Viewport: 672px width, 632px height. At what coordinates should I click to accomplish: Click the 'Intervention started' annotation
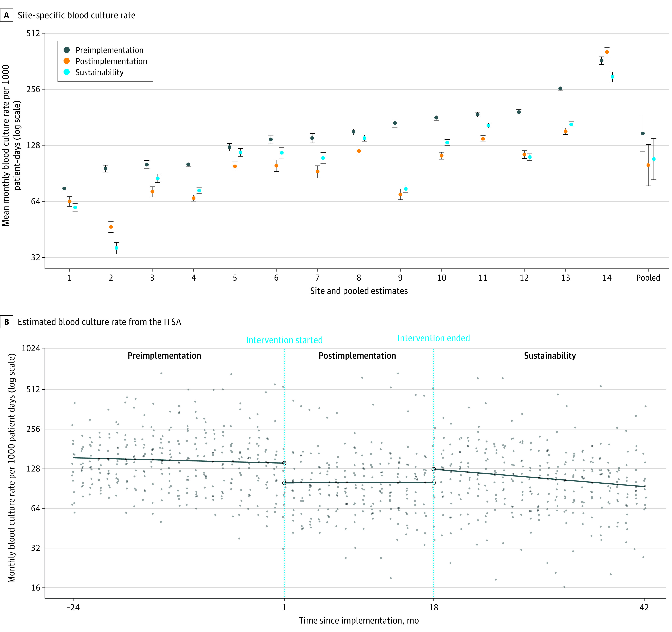click(284, 340)
